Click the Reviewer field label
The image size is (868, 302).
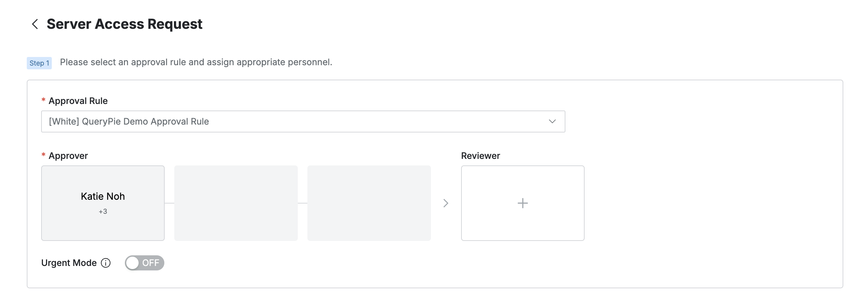[480, 156]
